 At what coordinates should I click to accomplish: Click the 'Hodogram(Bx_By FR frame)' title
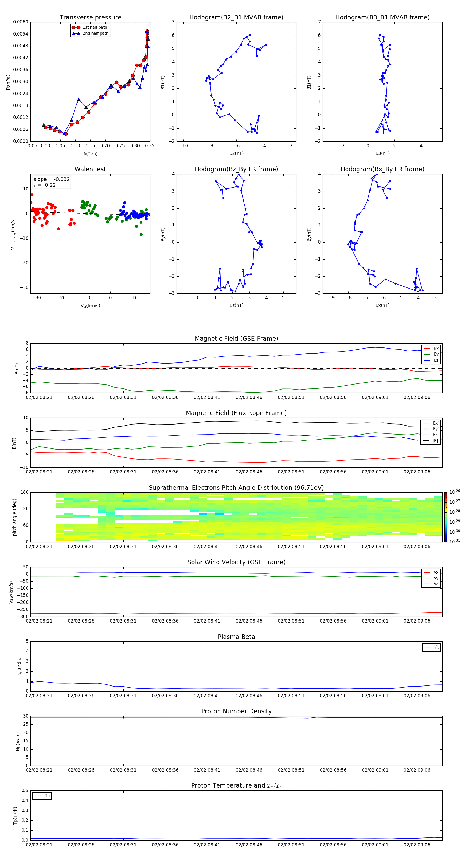[382, 169]
